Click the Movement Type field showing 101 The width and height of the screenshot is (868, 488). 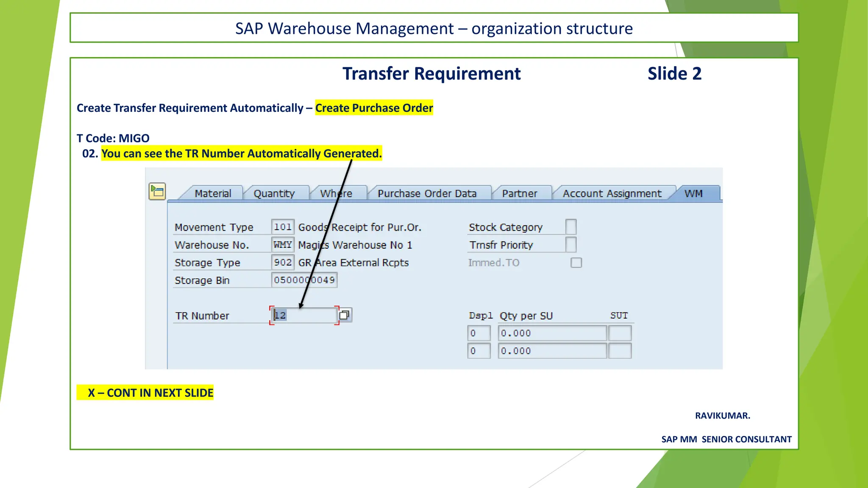coord(283,227)
